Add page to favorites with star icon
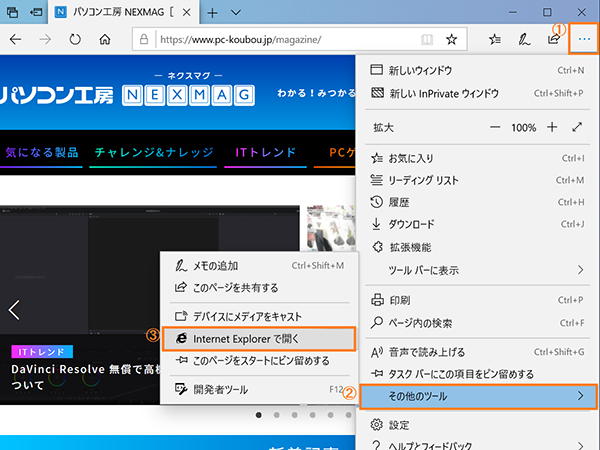Screen dimensions: 600x450 tap(451, 40)
